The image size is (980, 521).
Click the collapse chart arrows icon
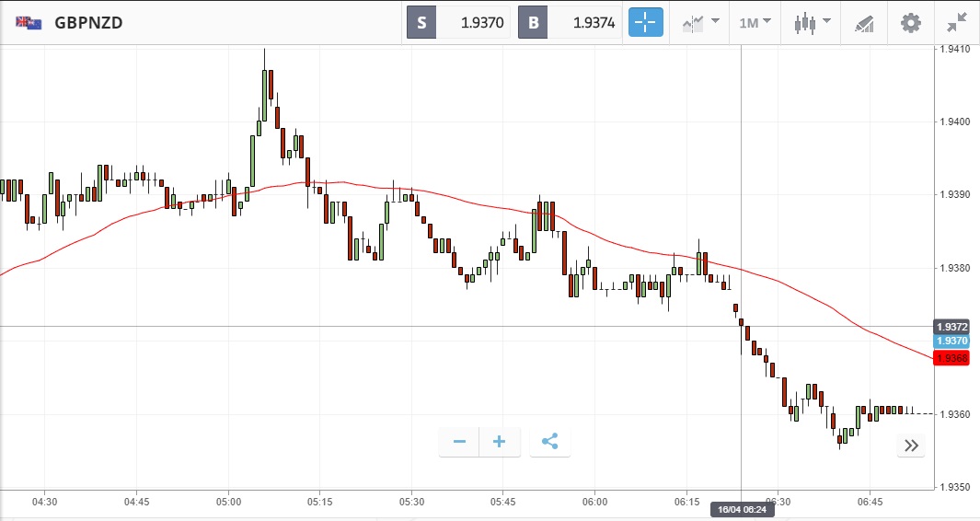(957, 22)
